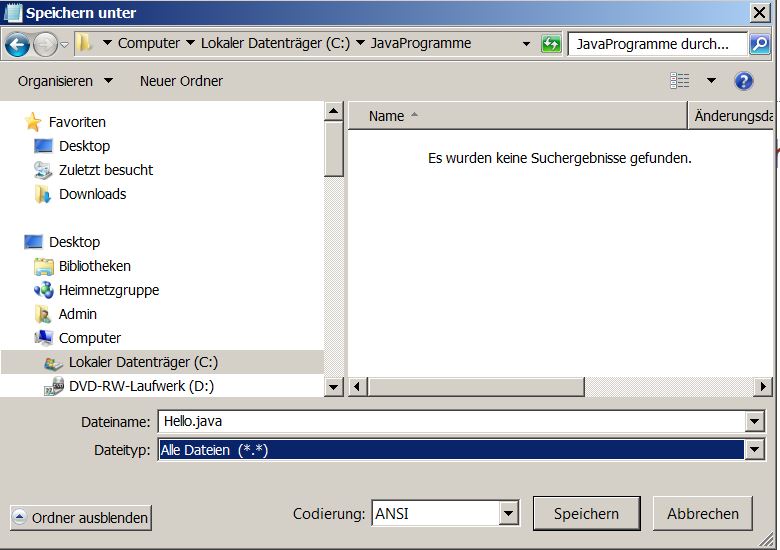The width and height of the screenshot is (780, 550).
Task: Click horizontal scrollbar right arrow in file list
Action: (x=763, y=386)
